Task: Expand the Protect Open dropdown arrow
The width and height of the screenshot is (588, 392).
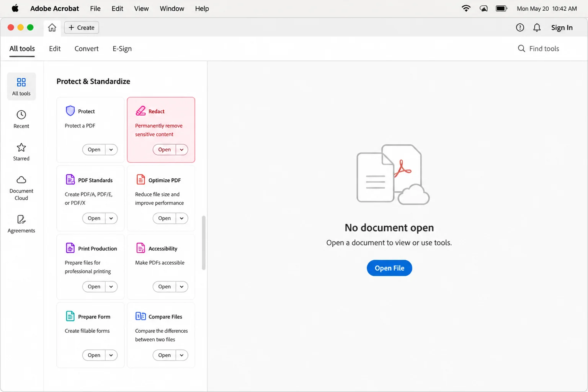Action: 111,150
